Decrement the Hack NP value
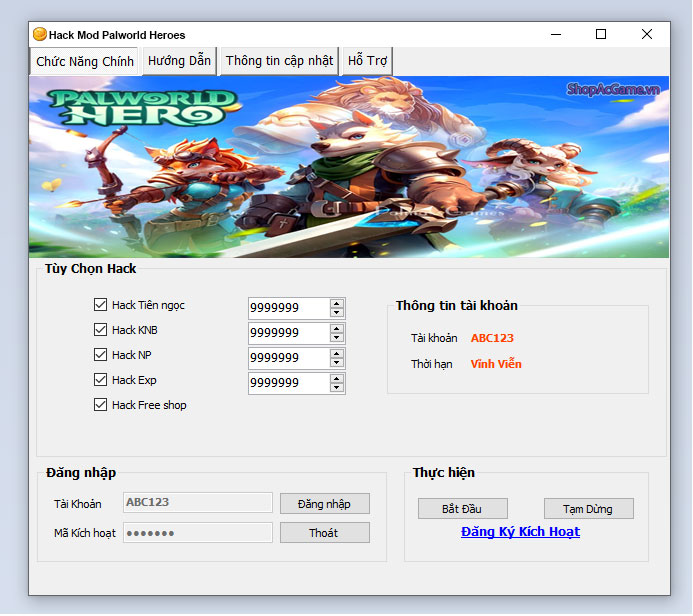This screenshot has width=693, height=616. 337,362
